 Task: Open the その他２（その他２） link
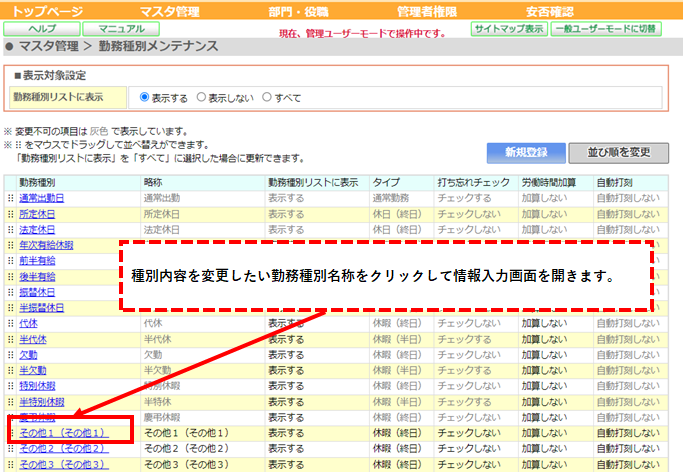[x=64, y=449]
